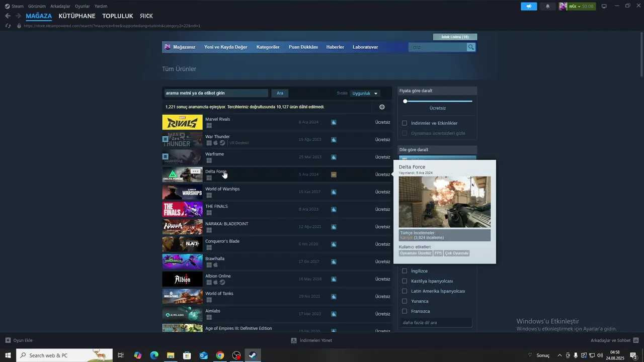Viewport: 644px width, 362px height.
Task: Click THE FINALS game thumbnail
Action: point(182,209)
